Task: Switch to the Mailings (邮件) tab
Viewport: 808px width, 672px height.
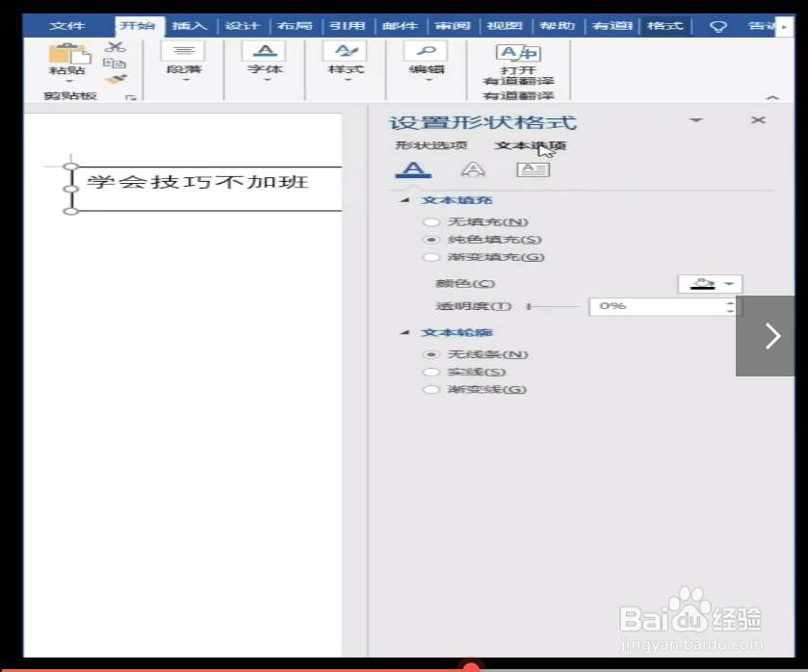Action: [400, 26]
